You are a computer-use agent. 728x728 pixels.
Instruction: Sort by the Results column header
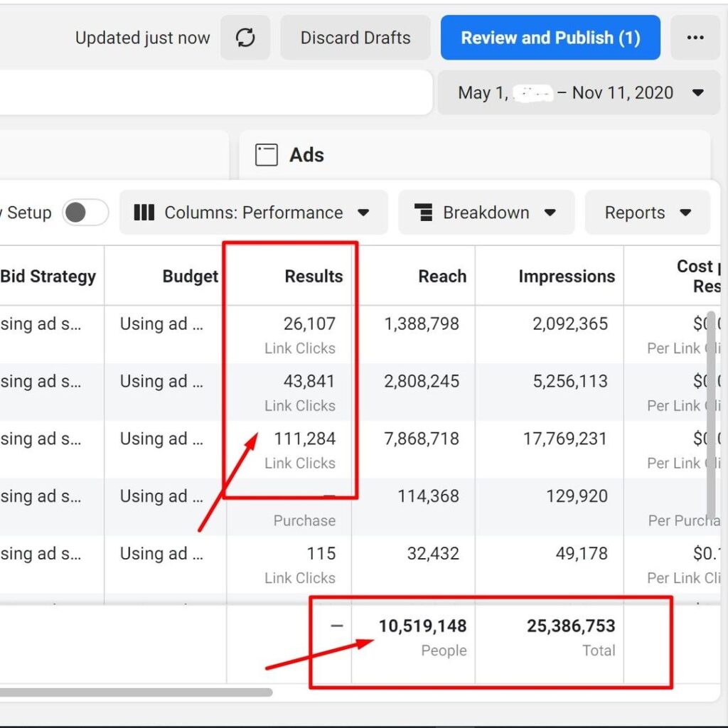(x=314, y=277)
